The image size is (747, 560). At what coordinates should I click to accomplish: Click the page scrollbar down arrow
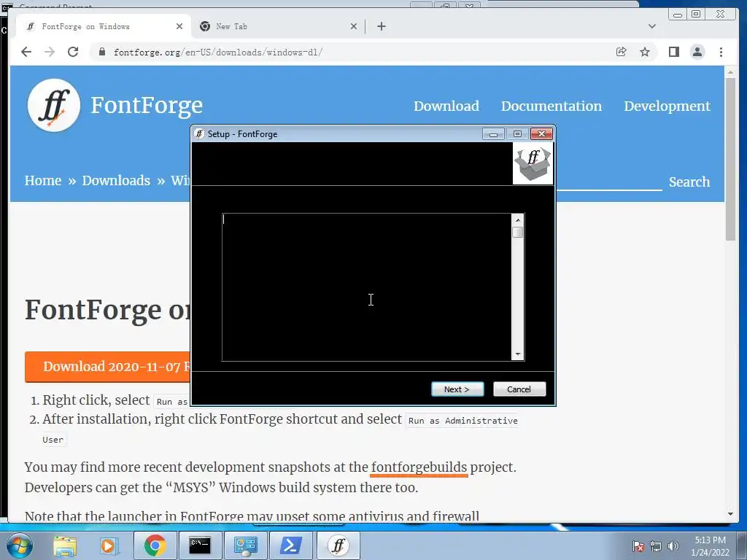point(730,514)
